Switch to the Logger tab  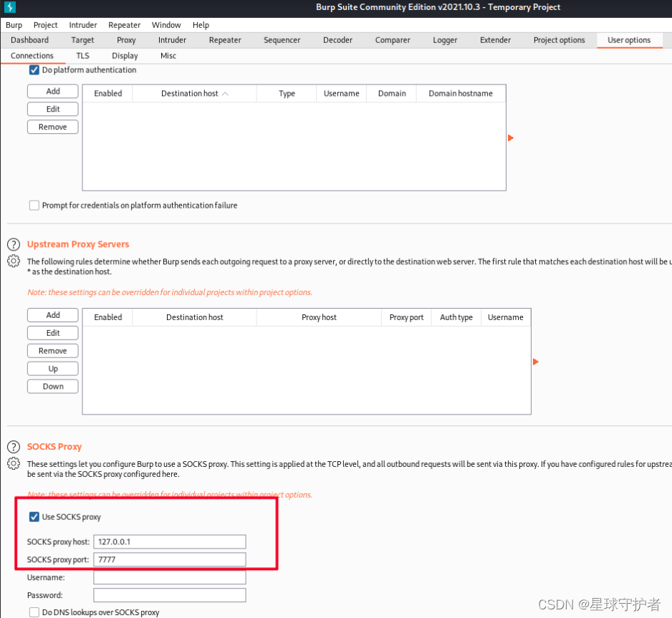[x=445, y=40]
